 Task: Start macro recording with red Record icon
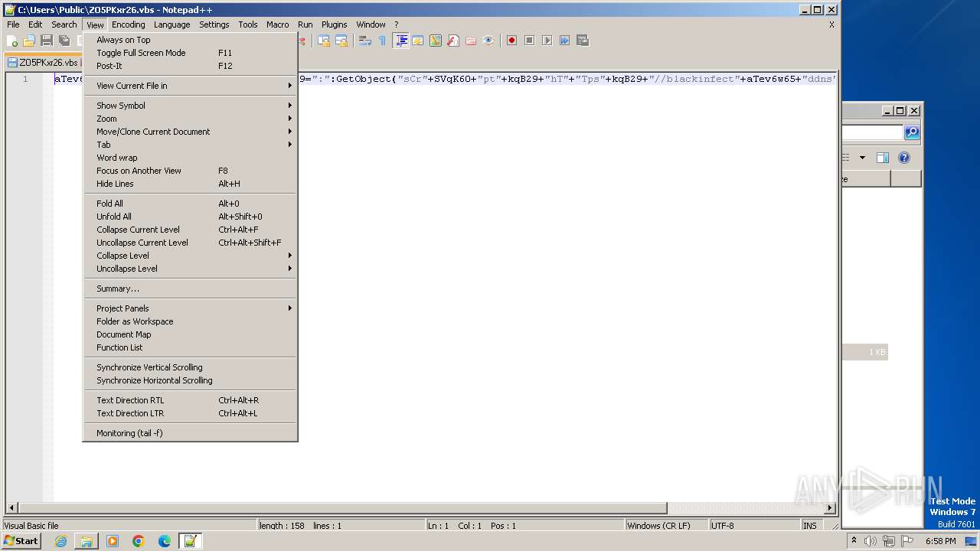(x=511, y=41)
